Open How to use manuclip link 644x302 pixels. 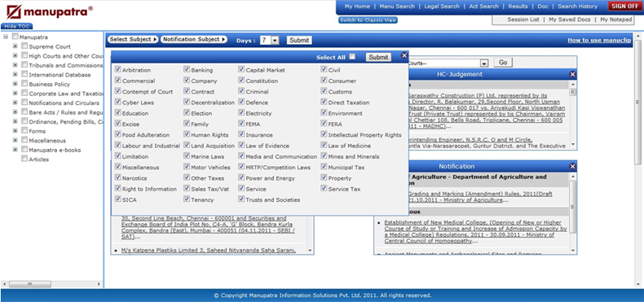click(x=599, y=40)
